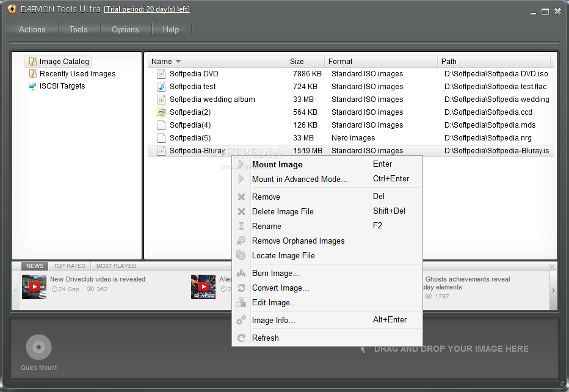Select the iSCSI Targets icon in sidebar
The image size is (569, 392).
(x=32, y=85)
